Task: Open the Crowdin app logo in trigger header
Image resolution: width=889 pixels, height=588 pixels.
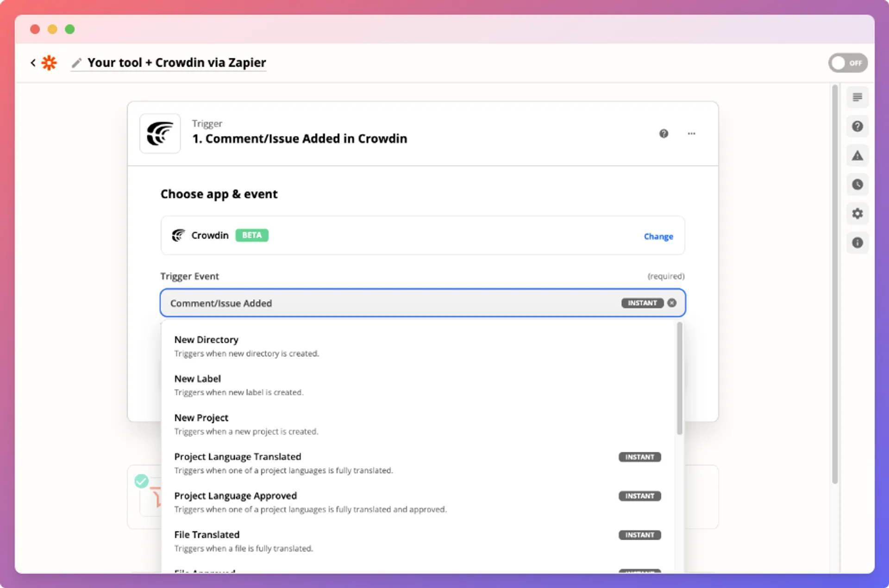Action: point(160,134)
